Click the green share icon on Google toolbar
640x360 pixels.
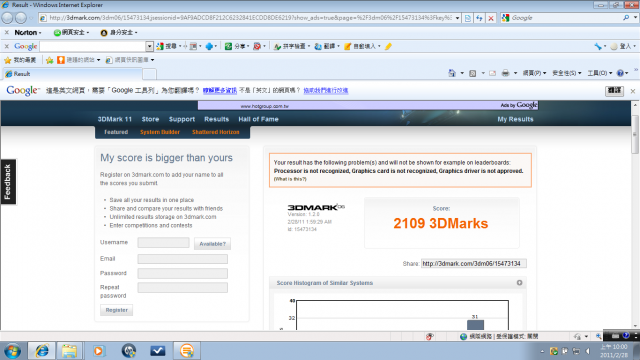point(229,46)
